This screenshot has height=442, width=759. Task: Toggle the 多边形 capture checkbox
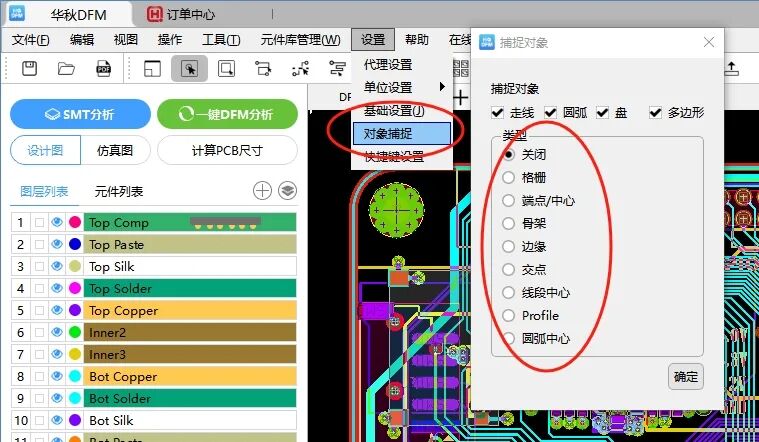click(655, 113)
